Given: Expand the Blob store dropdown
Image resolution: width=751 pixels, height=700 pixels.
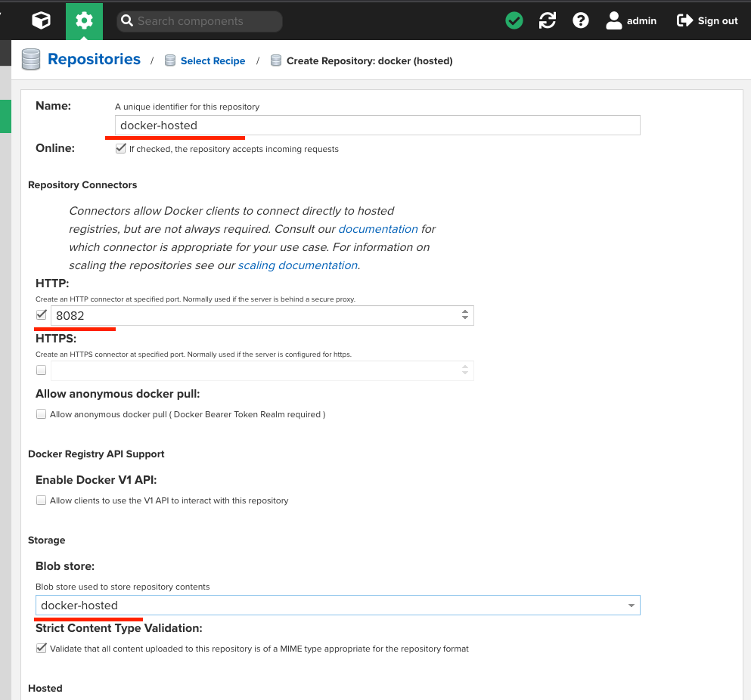Looking at the screenshot, I should click(x=632, y=606).
